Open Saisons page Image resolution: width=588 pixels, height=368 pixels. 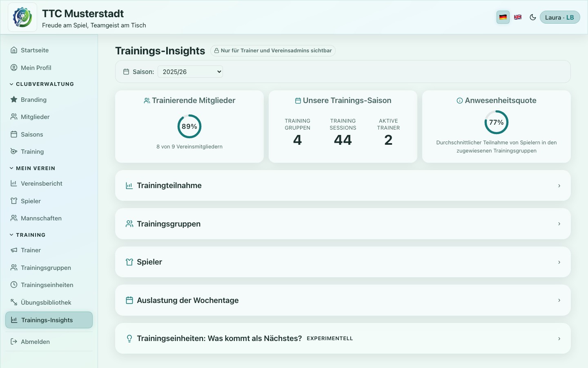[x=49, y=134]
